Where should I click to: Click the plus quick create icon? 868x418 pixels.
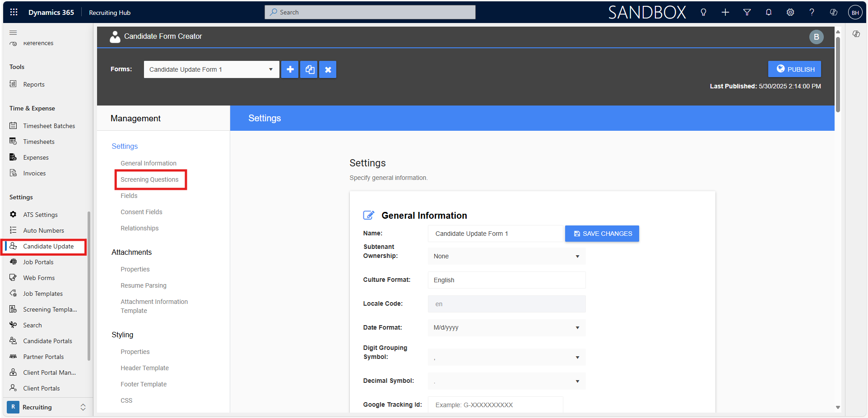coord(725,12)
